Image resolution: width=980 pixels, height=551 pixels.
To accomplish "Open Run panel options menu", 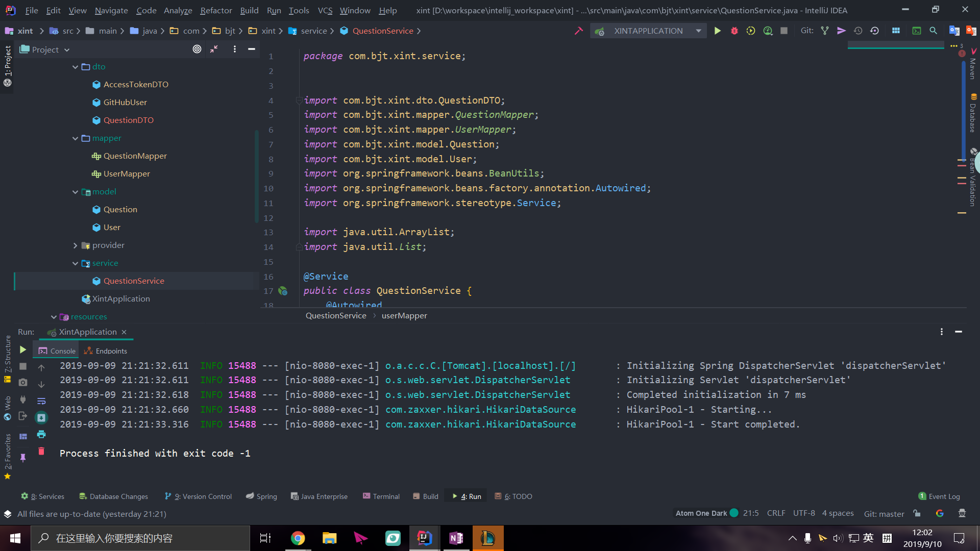I will [942, 332].
